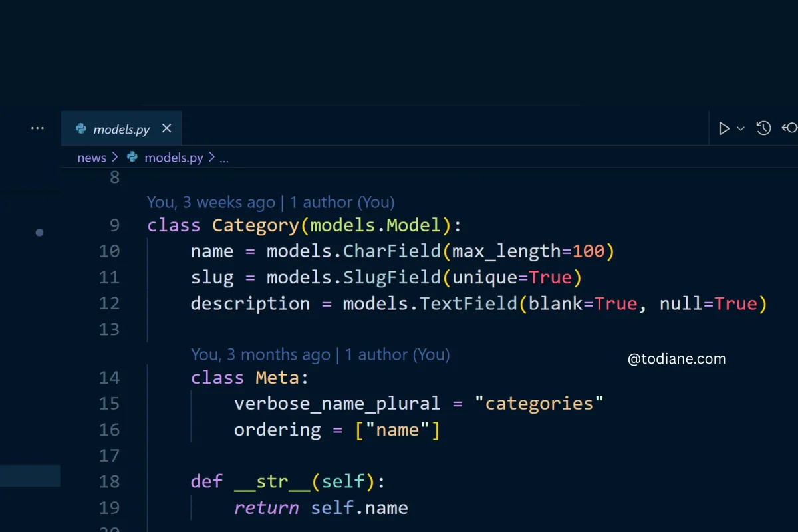798x532 pixels.
Task: Open the "You, 3 weeks ago" blame annotation
Action: 210,202
